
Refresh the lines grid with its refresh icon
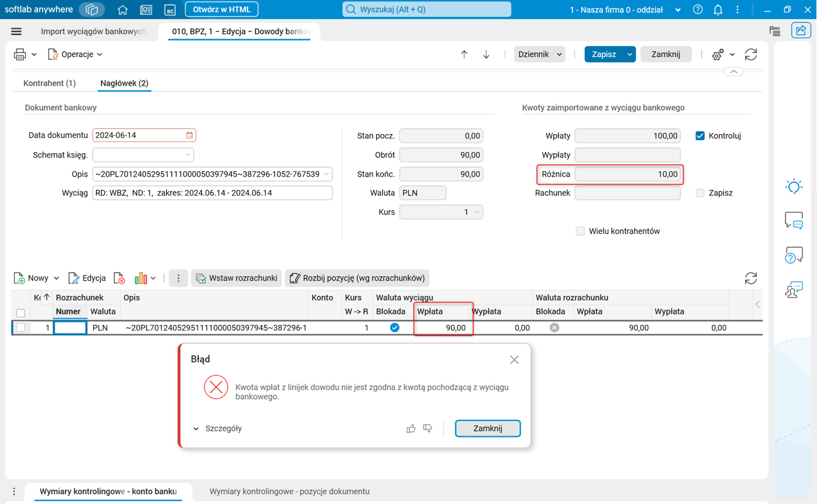(x=751, y=278)
